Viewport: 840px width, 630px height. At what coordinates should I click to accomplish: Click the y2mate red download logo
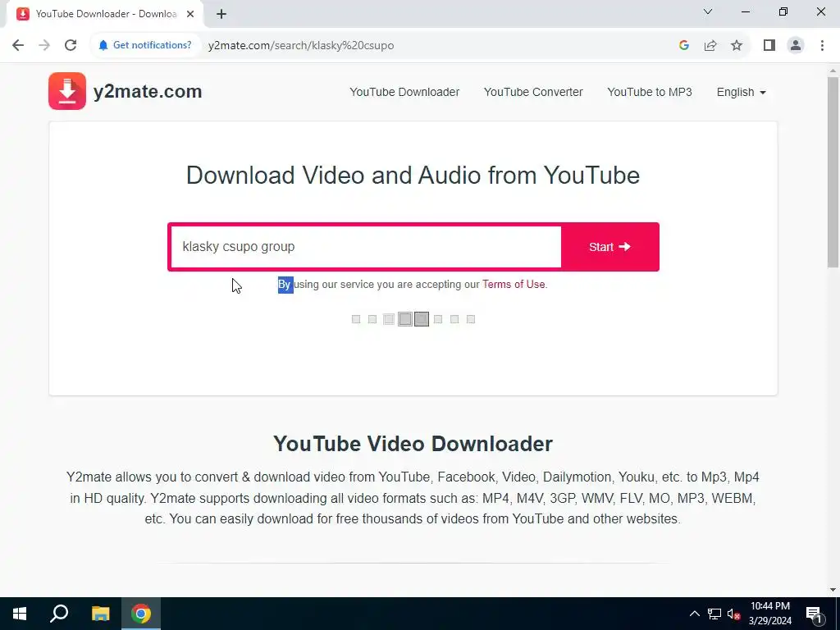click(67, 91)
